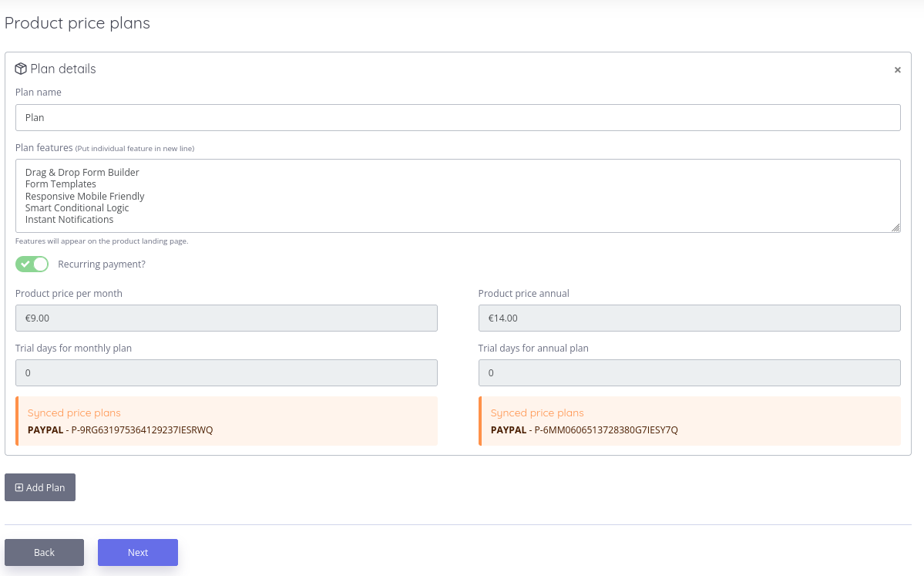Click the Add Plan button
The image size is (924, 576).
40,487
